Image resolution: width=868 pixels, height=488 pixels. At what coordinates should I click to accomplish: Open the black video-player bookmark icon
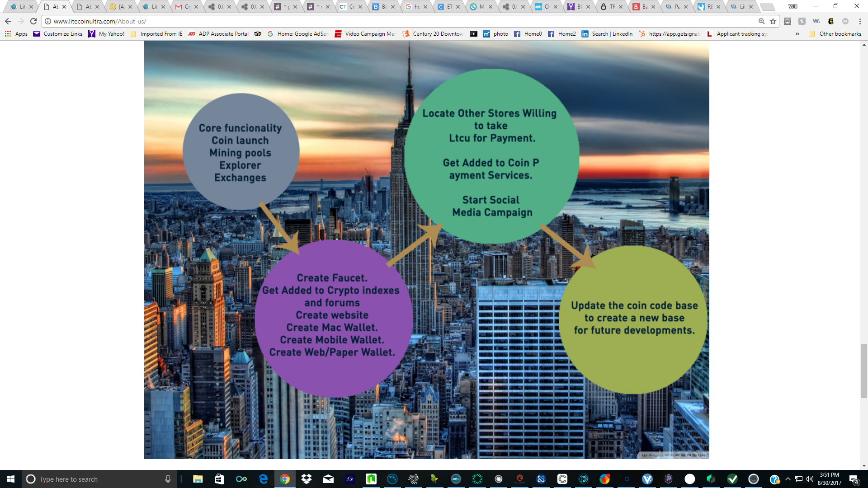point(474,34)
